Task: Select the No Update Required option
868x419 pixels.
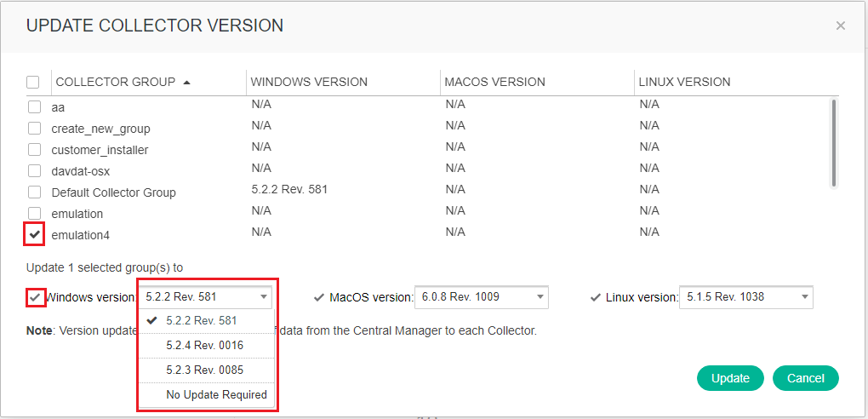Action: [x=216, y=395]
